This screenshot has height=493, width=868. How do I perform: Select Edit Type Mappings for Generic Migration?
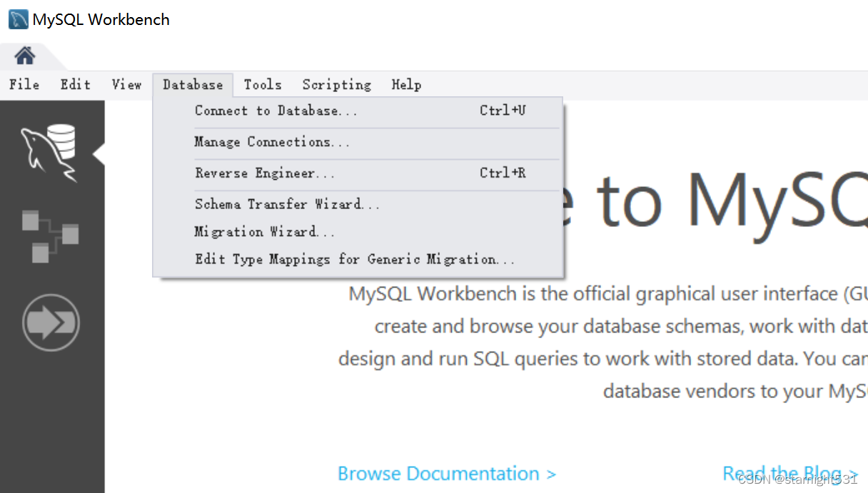tap(355, 259)
